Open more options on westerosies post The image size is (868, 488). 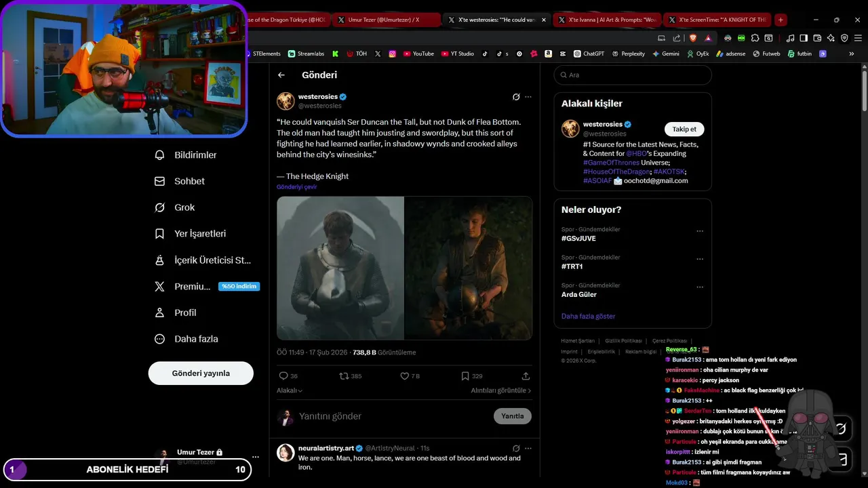[x=528, y=97]
